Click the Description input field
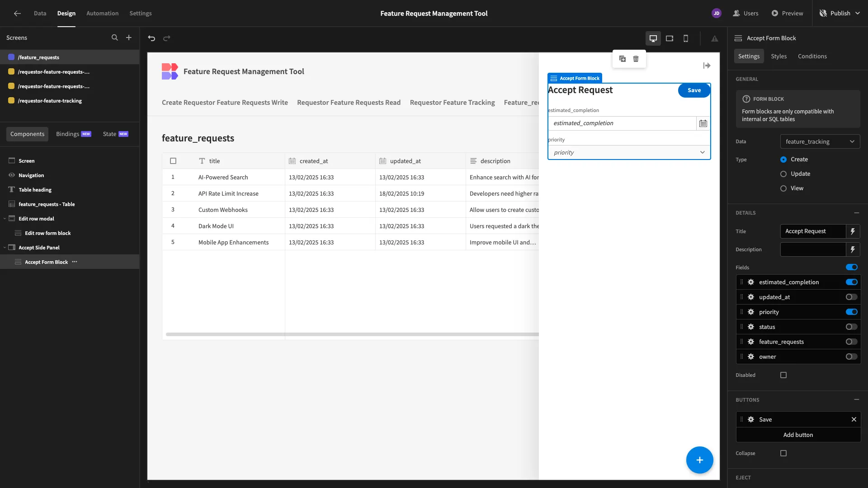 (813, 249)
